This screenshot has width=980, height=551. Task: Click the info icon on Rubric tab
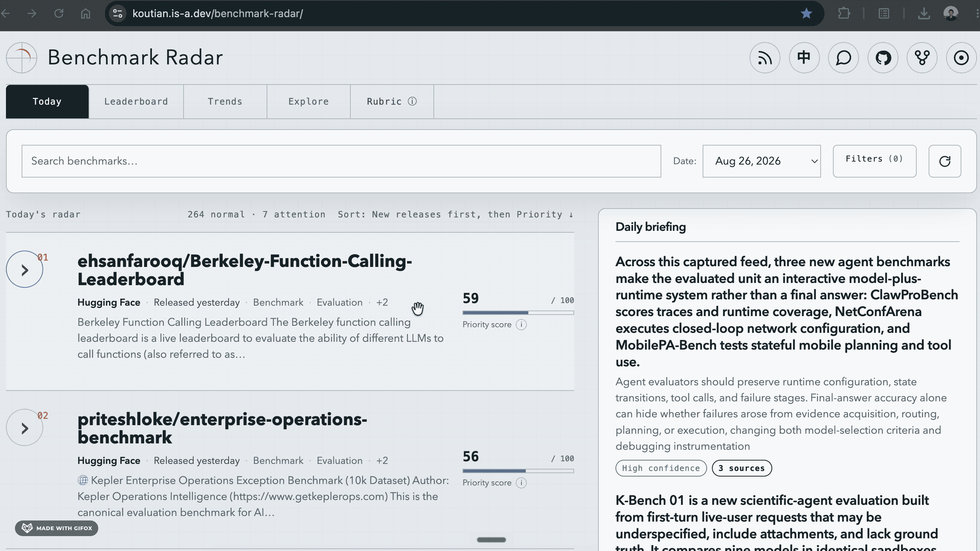(x=413, y=102)
